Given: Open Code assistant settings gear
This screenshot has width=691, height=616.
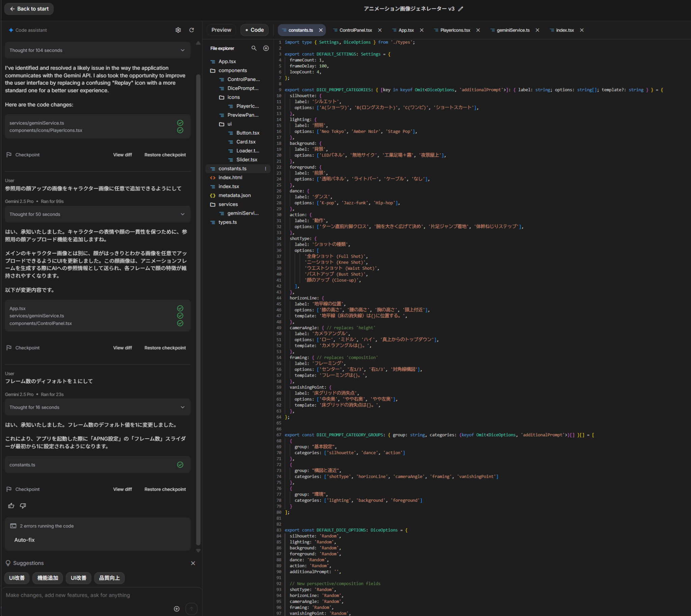Looking at the screenshot, I should 178,30.
